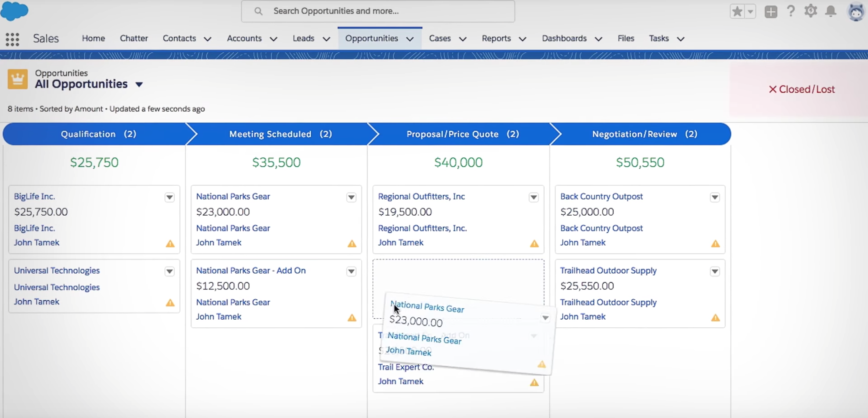Open actions menu on Trailhead Outdoor Supply card
The height and width of the screenshot is (418, 868).
pos(715,271)
